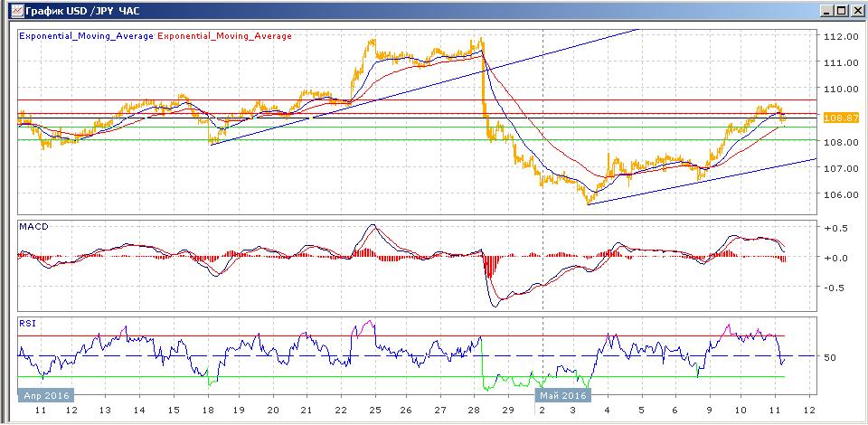Click date label 22 on time axis

[x=341, y=411]
